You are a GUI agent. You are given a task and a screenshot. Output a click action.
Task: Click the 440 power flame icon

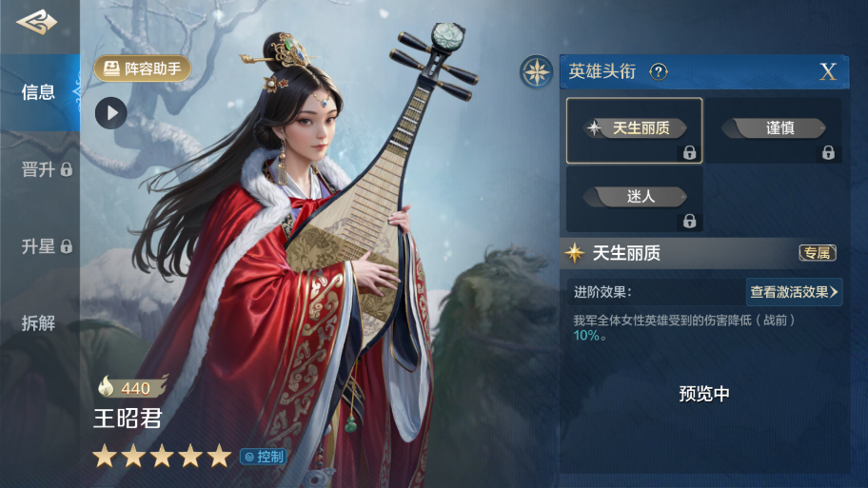coord(107,386)
